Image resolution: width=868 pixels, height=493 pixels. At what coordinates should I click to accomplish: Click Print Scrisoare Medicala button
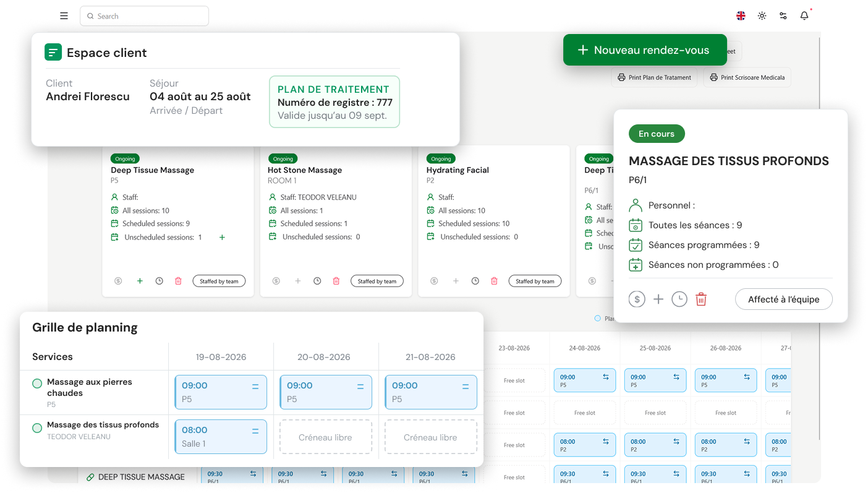[747, 77]
